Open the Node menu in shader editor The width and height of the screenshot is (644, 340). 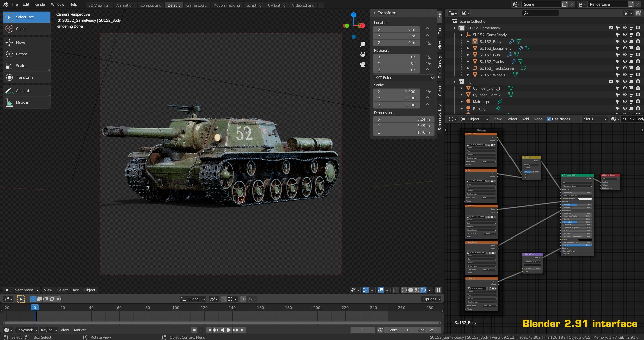point(538,119)
